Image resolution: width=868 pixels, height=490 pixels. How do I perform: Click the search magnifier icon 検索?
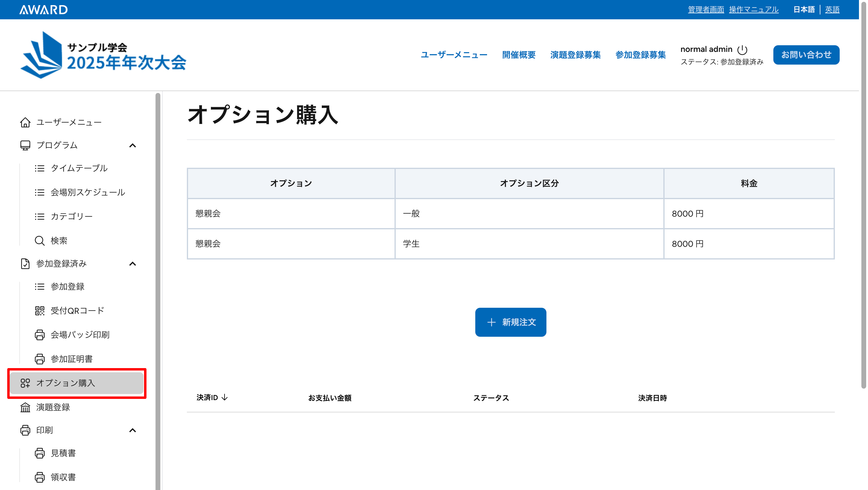click(39, 240)
